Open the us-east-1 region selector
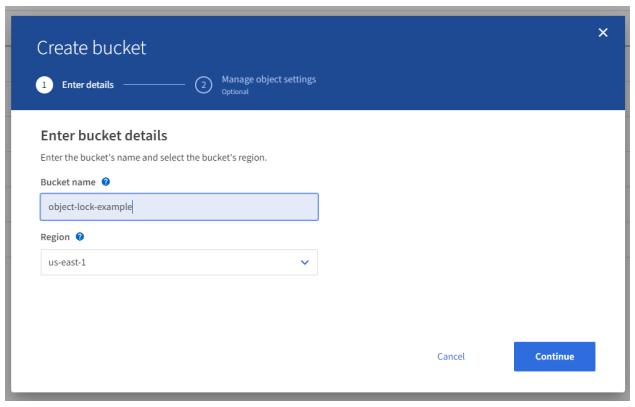This screenshot has width=635, height=407. [x=178, y=262]
